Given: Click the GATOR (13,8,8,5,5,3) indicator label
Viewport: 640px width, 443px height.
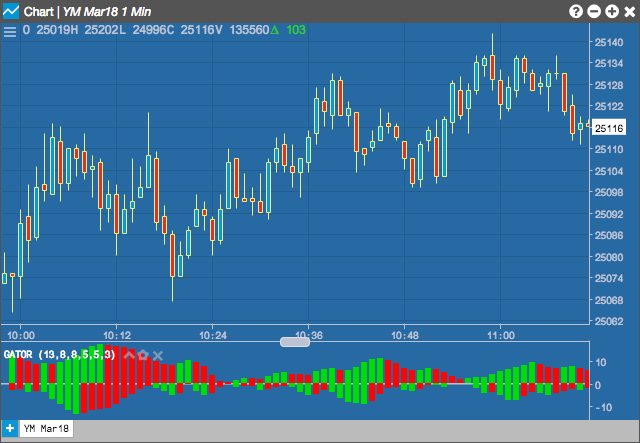Looking at the screenshot, I should 60,354.
